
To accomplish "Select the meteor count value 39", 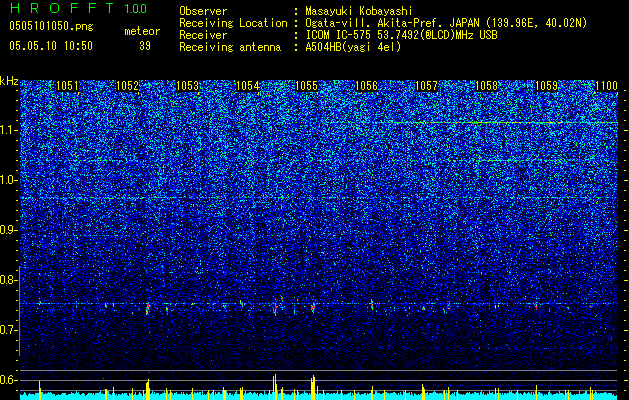I will coord(145,46).
